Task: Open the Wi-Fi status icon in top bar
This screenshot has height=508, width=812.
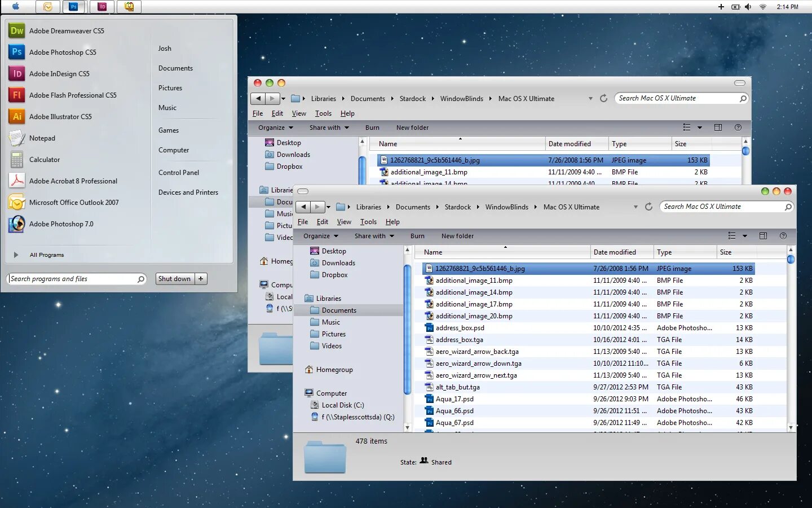Action: [x=763, y=7]
